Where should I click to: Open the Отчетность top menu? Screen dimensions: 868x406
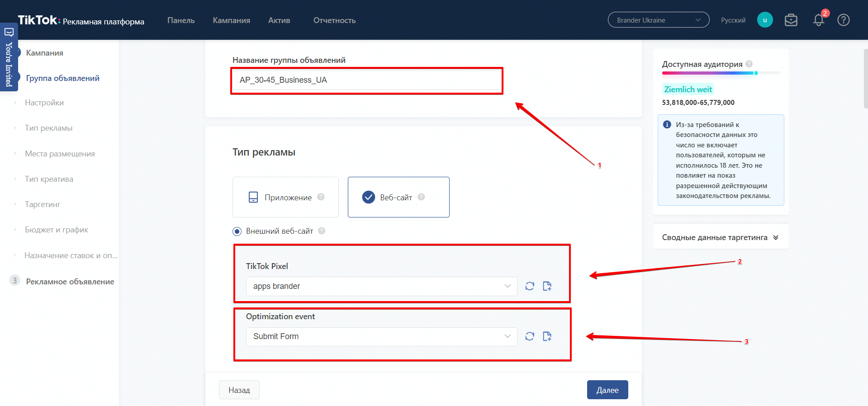point(334,20)
